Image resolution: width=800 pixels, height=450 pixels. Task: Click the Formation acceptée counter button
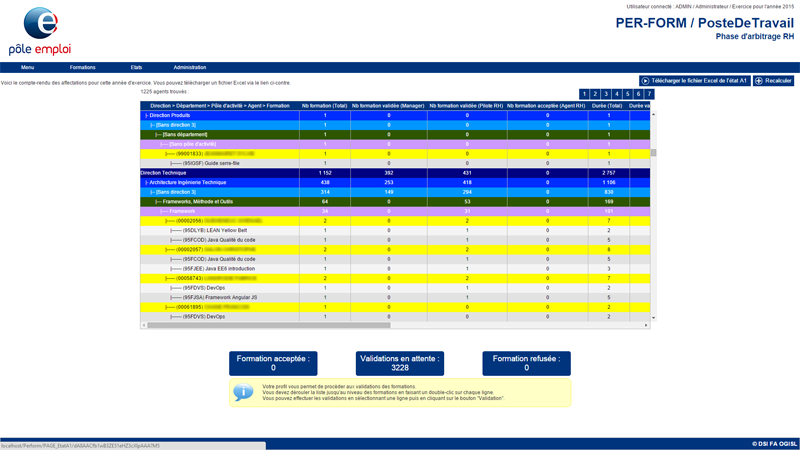[x=273, y=363]
